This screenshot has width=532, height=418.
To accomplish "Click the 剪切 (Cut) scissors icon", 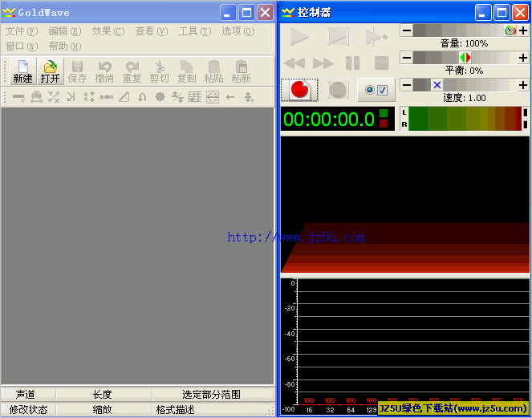I will [159, 67].
